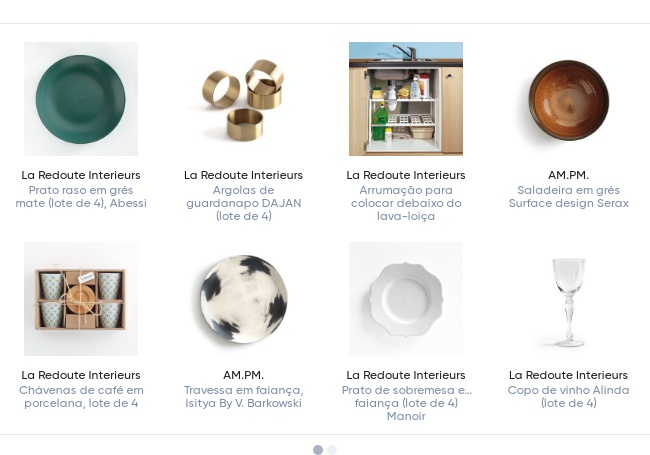Click Travessa em faiança, Isitya product title
Viewport: 650px width, 455px height.
click(x=243, y=397)
